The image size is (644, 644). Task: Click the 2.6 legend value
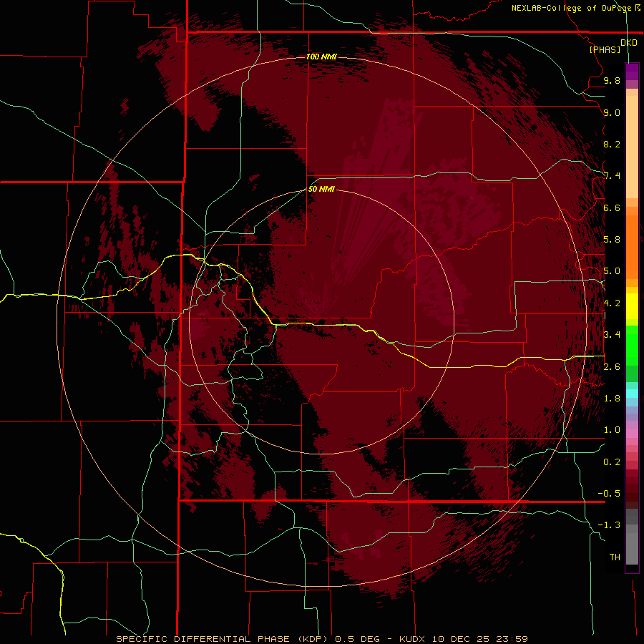[x=612, y=367]
